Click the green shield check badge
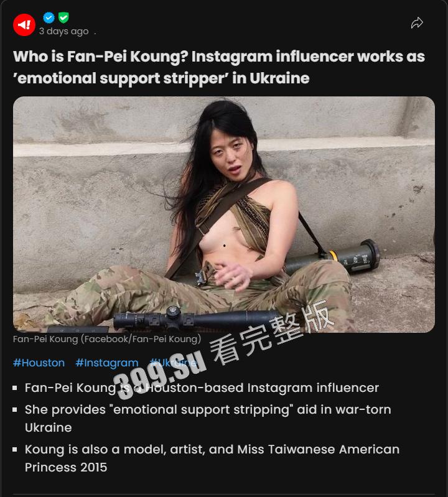Viewport: 448px width, 497px height. click(x=63, y=18)
